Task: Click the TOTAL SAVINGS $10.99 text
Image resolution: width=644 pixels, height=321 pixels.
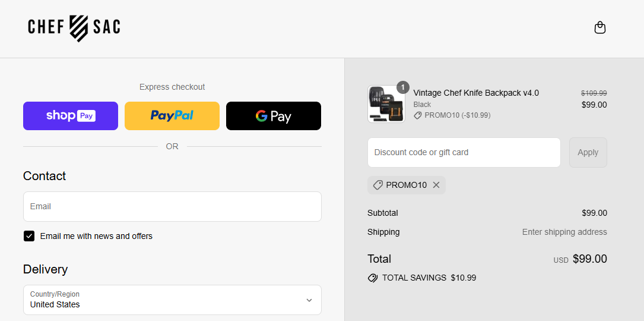Action: [x=429, y=278]
